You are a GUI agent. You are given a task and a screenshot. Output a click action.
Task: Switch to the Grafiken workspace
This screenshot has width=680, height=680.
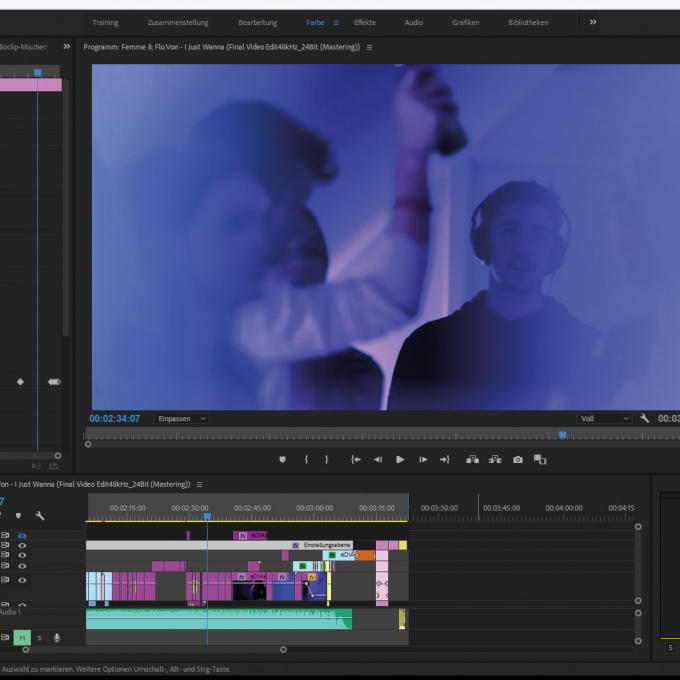point(466,23)
